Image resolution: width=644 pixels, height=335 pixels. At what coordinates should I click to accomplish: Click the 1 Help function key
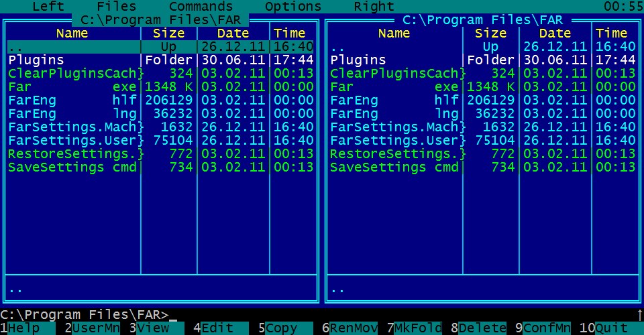[x=28, y=328]
